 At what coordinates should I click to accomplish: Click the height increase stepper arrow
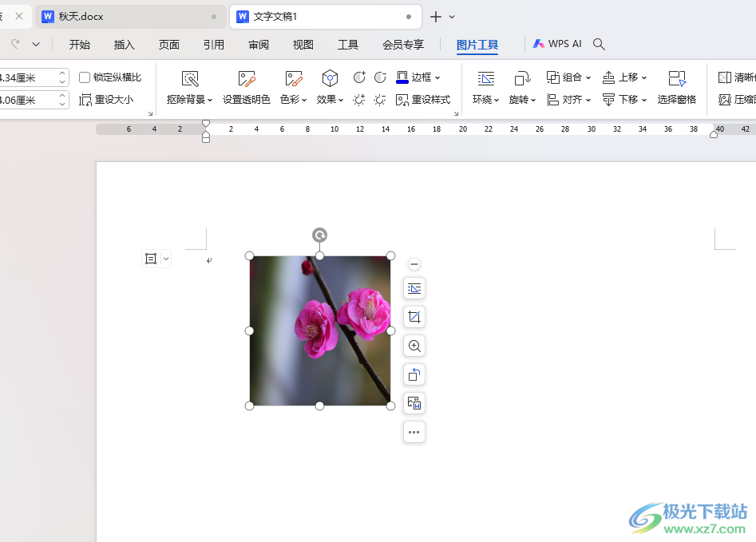[62, 73]
